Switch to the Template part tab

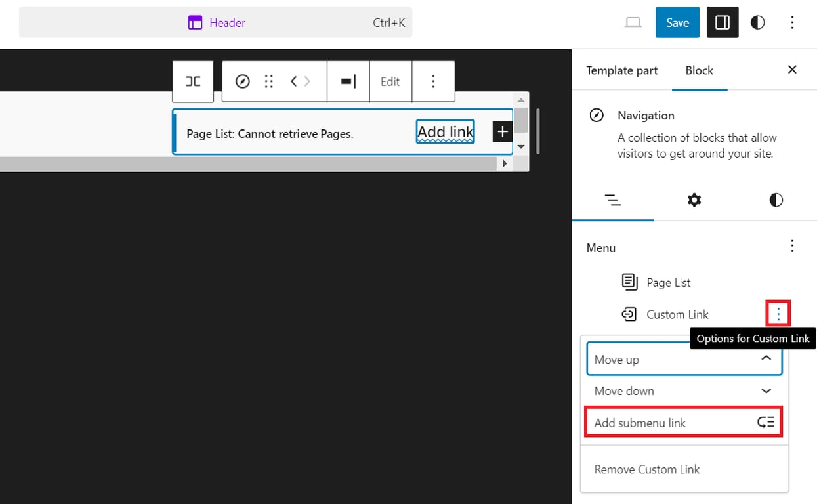tap(621, 70)
